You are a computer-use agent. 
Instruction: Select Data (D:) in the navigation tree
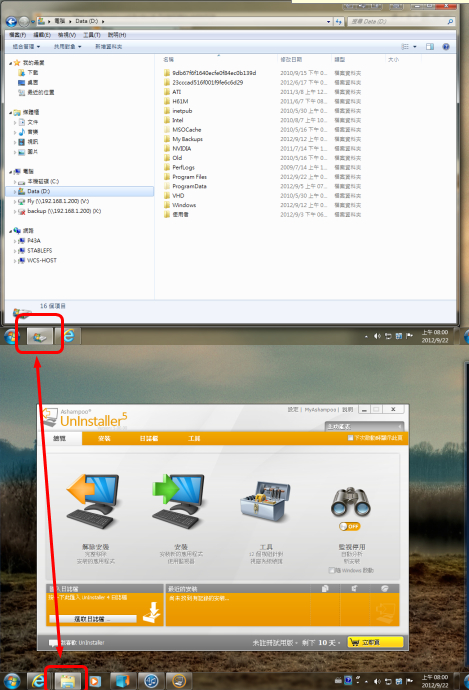tap(80, 191)
